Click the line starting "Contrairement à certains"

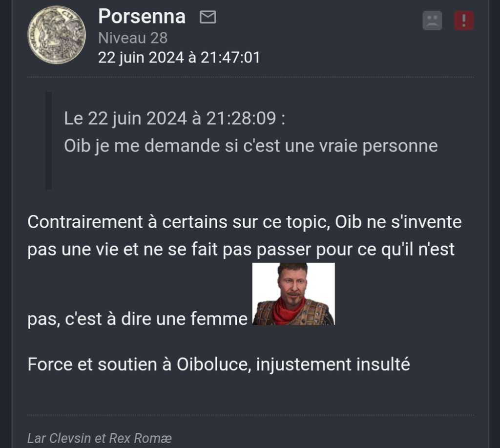coord(244,222)
